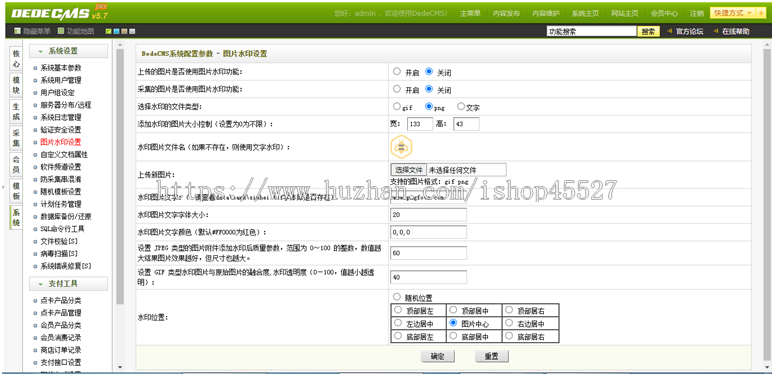Screen dimensions: 774x376
Task: Open SQL命令行工具 in sidebar
Action: [63, 228]
